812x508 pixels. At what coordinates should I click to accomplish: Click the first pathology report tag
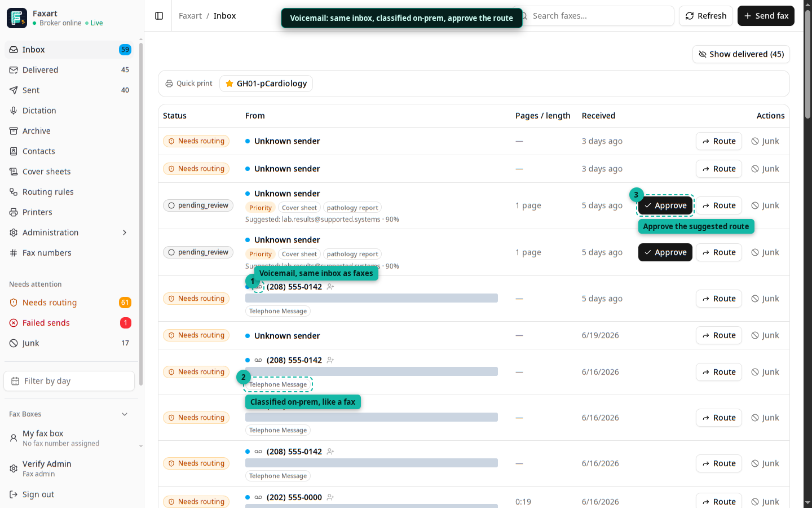coord(352,208)
